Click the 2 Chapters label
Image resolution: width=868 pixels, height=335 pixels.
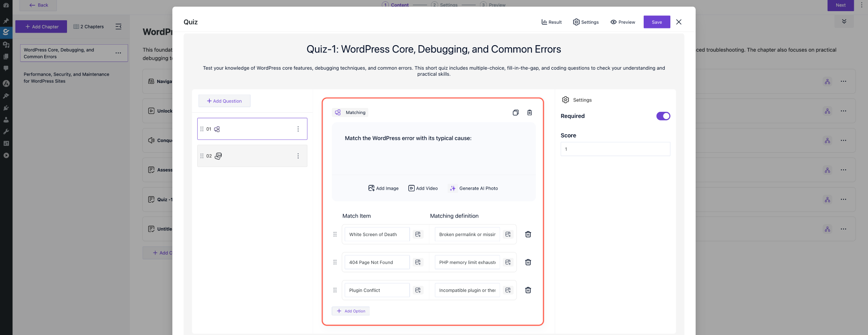[x=89, y=27]
